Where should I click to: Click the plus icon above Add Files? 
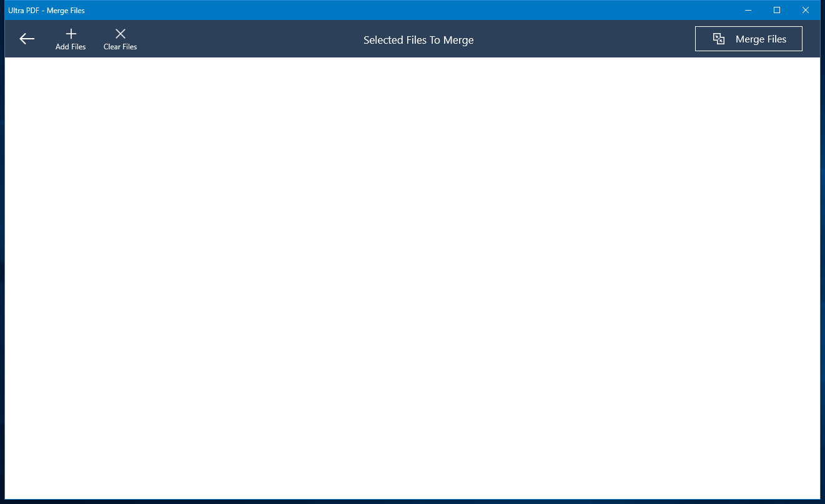click(x=71, y=34)
